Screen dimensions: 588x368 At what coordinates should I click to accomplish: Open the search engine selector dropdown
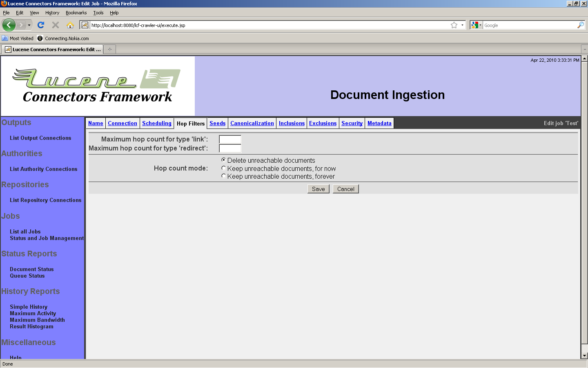pyautogui.click(x=476, y=25)
